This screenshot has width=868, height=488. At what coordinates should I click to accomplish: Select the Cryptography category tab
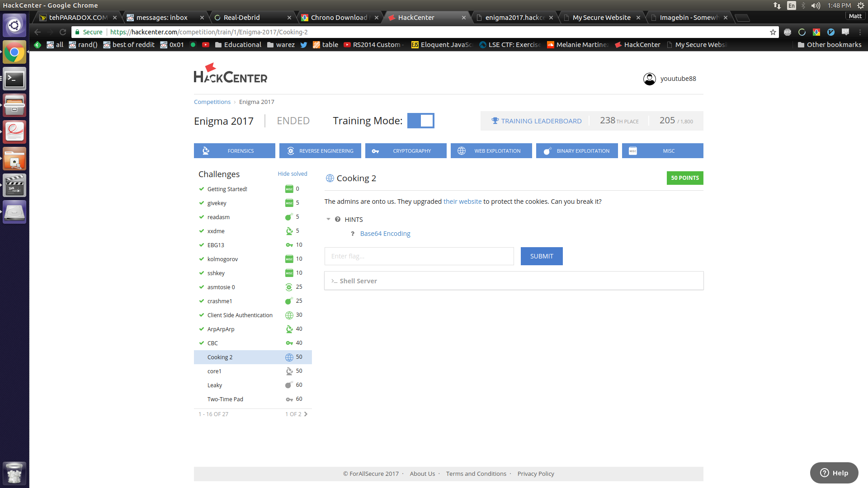(x=406, y=151)
